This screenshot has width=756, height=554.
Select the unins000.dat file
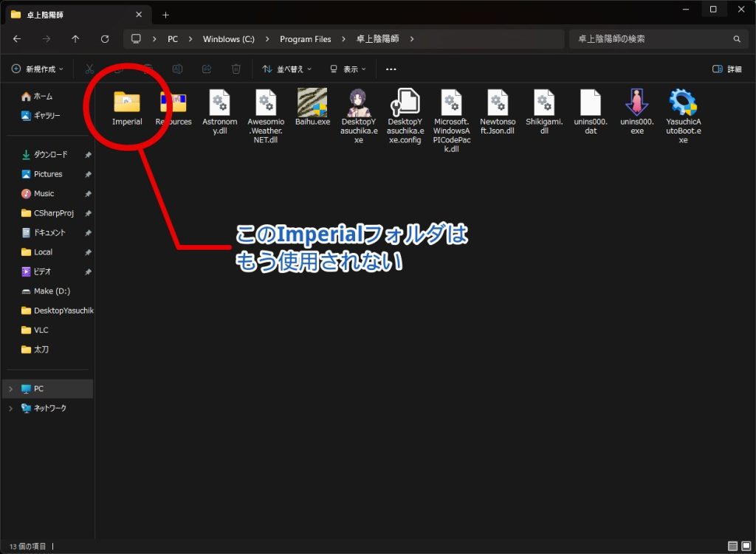(x=591, y=103)
